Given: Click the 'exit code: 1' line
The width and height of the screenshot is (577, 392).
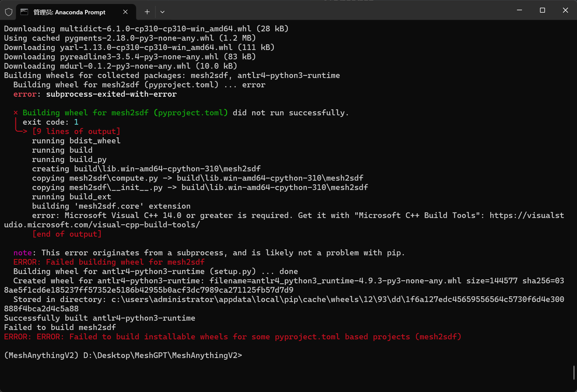Looking at the screenshot, I should (x=51, y=122).
